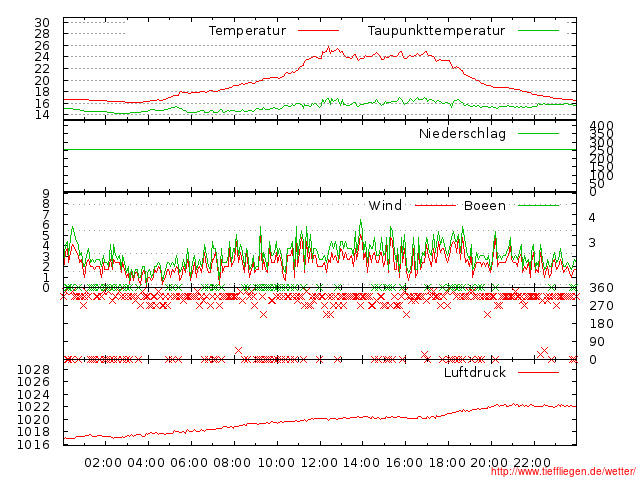Click the 08:00 time axis label

[232, 463]
